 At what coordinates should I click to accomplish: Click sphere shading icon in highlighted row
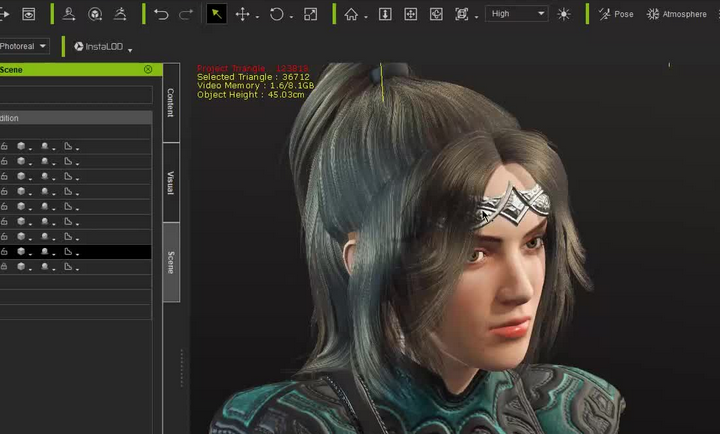[45, 251]
